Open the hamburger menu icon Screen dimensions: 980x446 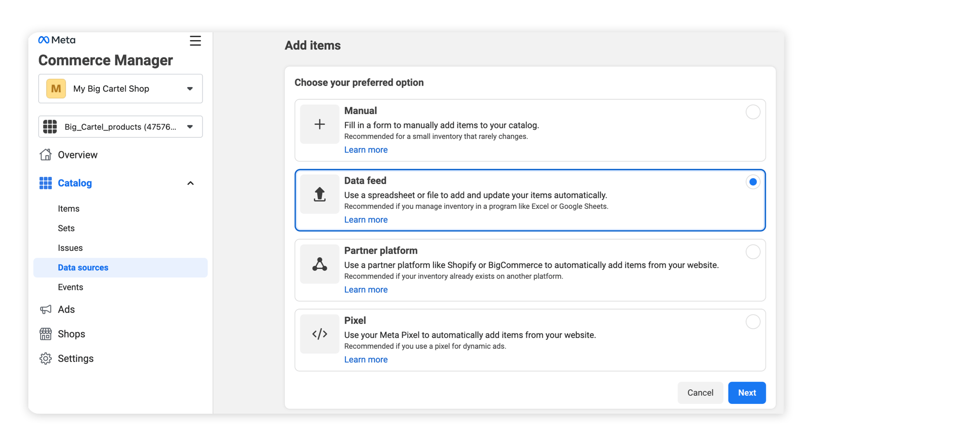[x=195, y=41]
